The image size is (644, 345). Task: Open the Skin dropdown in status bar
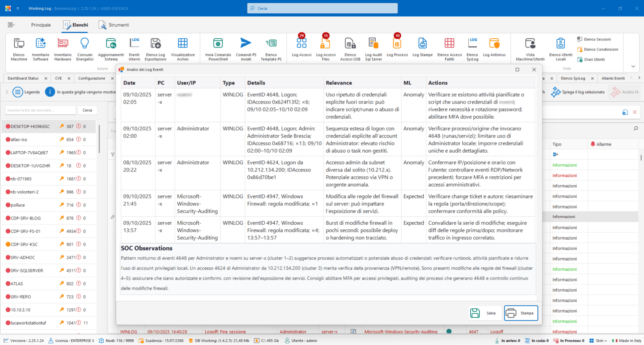click(x=599, y=341)
